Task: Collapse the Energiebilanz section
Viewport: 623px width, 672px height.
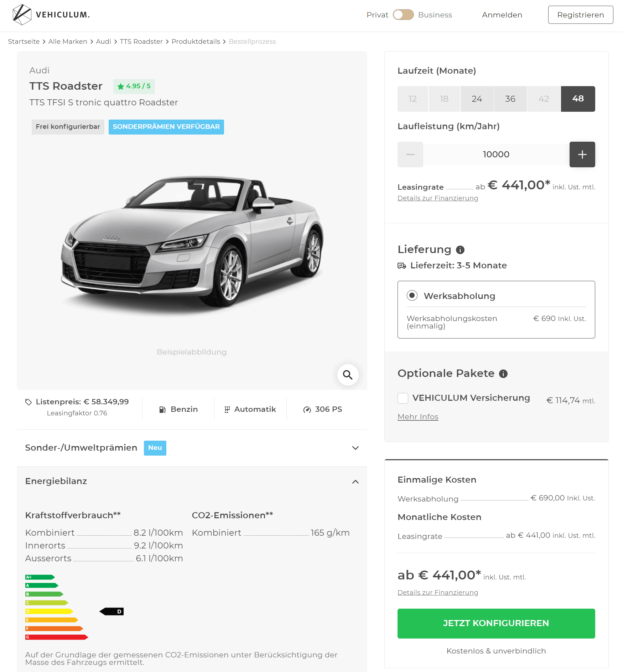Action: pos(192,481)
